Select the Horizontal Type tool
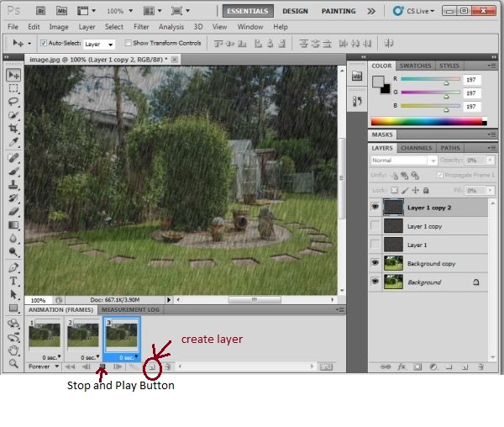The image size is (504, 427). pyautogui.click(x=13, y=281)
